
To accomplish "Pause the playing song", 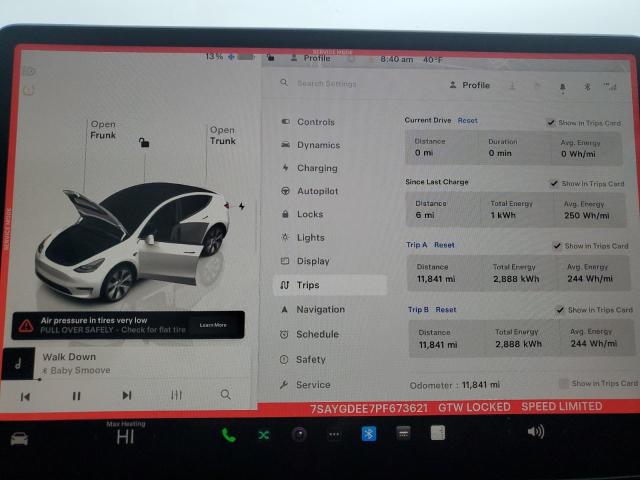I will [x=76, y=396].
